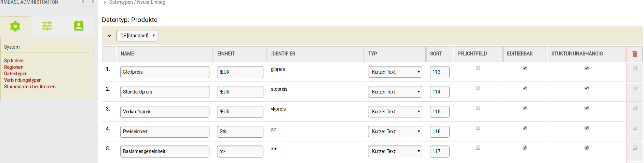Open the sliders tuning tab
The image size is (644, 163).
[x=47, y=26]
